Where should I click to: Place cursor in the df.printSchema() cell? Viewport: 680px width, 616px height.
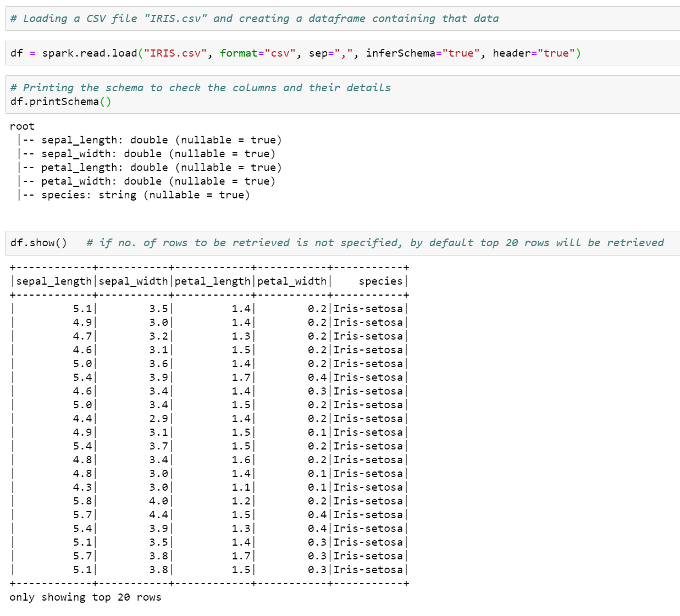[x=60, y=101]
